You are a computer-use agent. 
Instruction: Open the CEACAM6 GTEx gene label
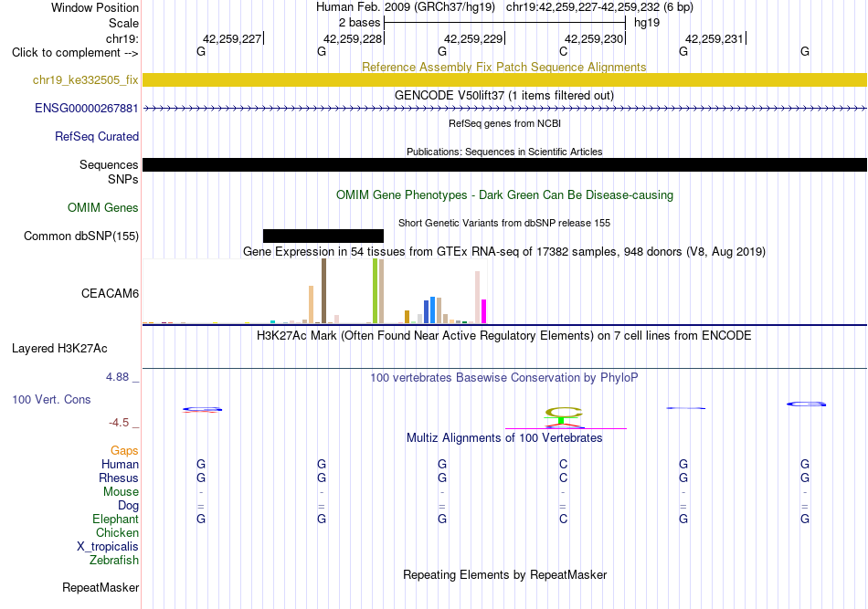(111, 294)
